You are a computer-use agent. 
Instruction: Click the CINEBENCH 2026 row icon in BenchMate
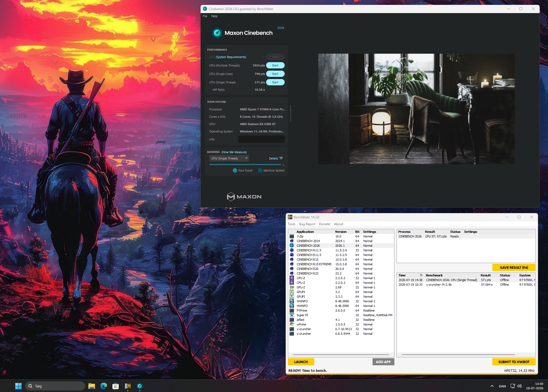(292, 246)
